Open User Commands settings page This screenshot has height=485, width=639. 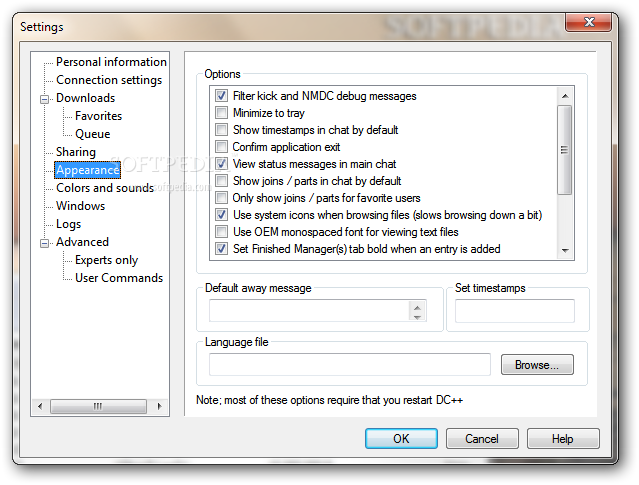click(119, 278)
